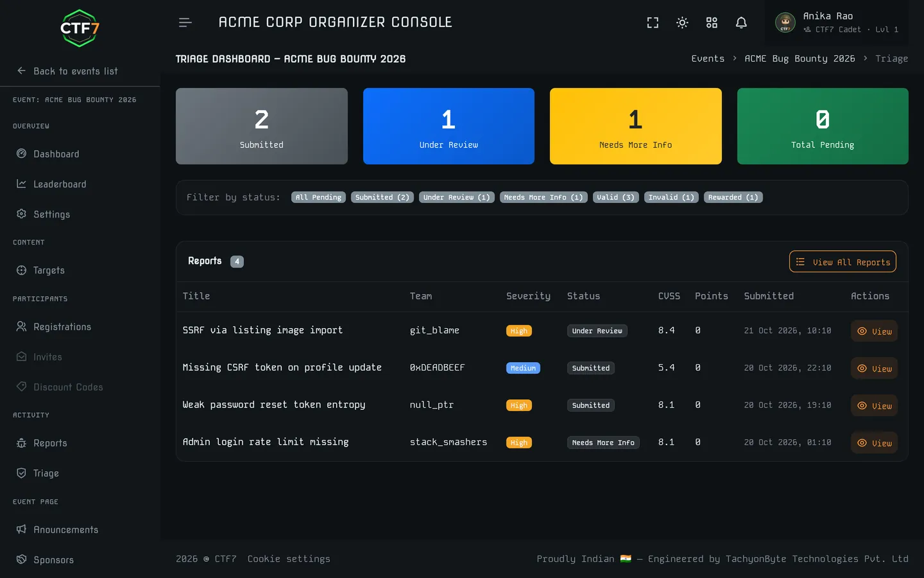Click the Triage shield icon in sidebar
Screen dimensions: 924x578
(21, 473)
